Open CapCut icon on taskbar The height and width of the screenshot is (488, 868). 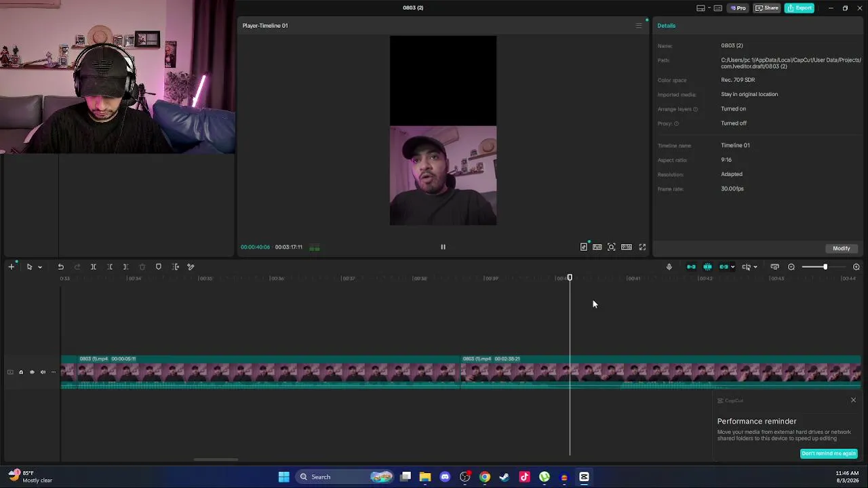[584, 477]
